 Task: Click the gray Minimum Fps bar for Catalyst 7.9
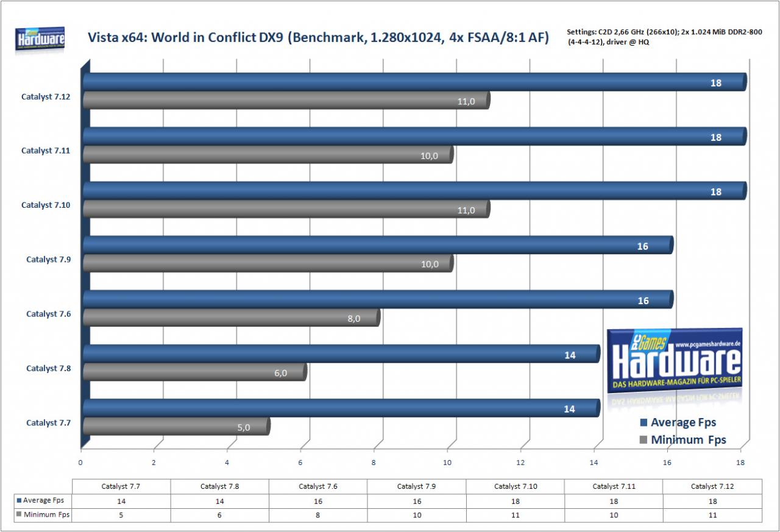268,263
